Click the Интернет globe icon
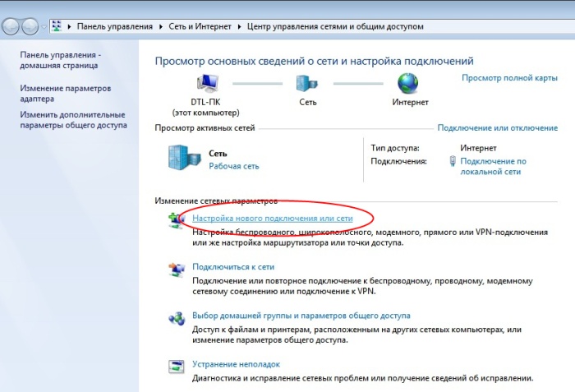Screen dimensions: 575x392 tap(408, 84)
